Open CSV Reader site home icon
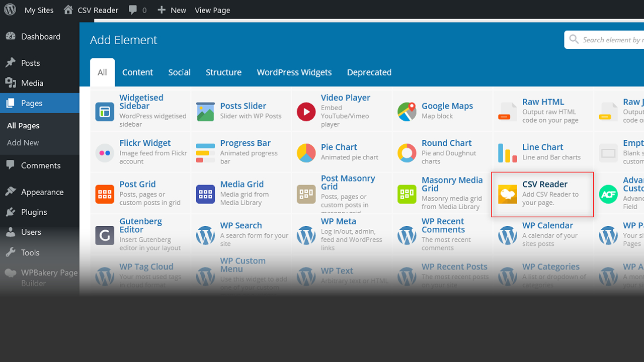Viewport: 644px width, 362px height. click(68, 10)
